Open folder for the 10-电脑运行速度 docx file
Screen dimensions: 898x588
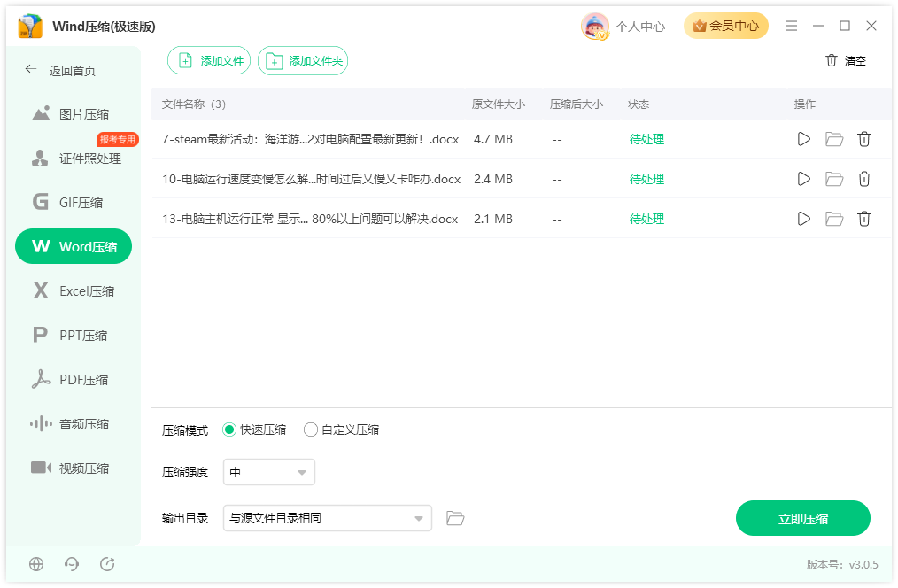click(x=834, y=179)
